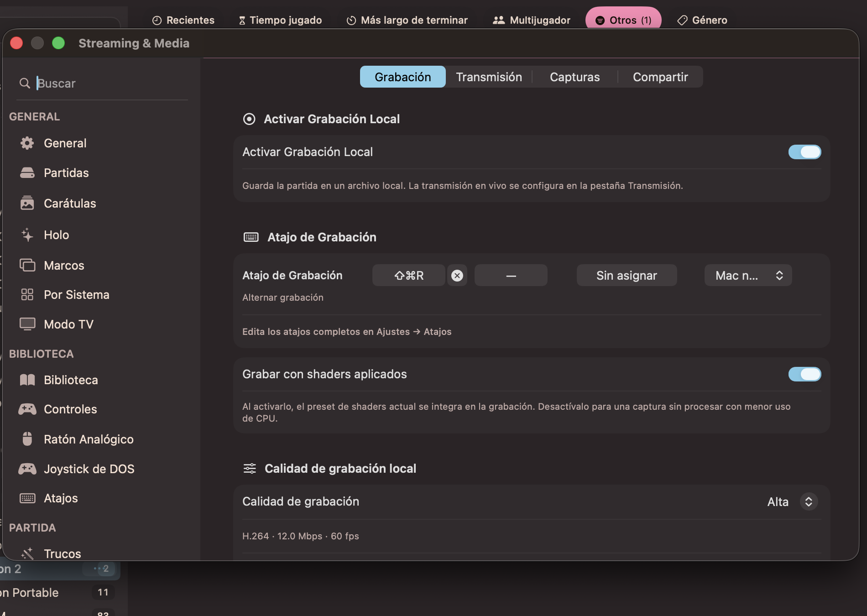Switch to the Capturas tab
This screenshot has height=616, width=867.
click(x=575, y=77)
